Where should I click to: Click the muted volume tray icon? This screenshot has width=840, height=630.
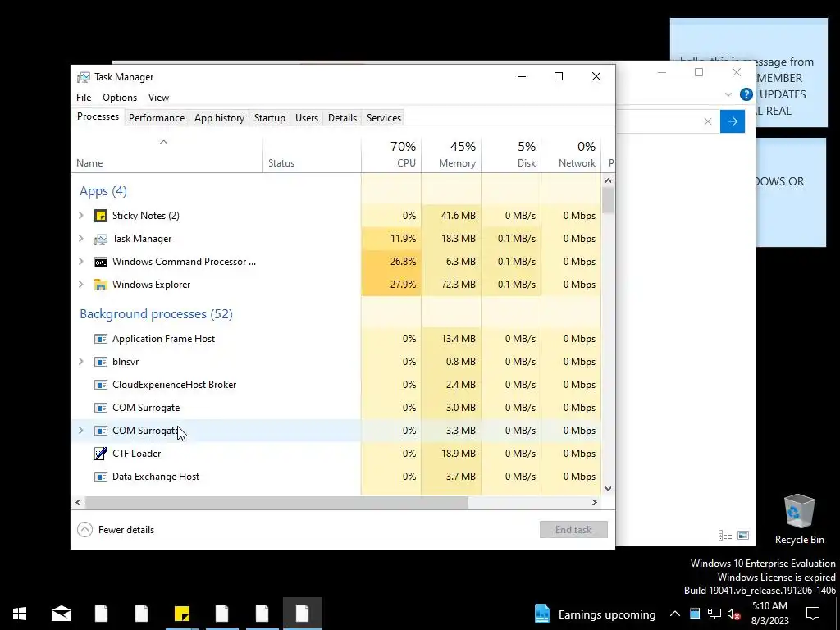point(734,614)
